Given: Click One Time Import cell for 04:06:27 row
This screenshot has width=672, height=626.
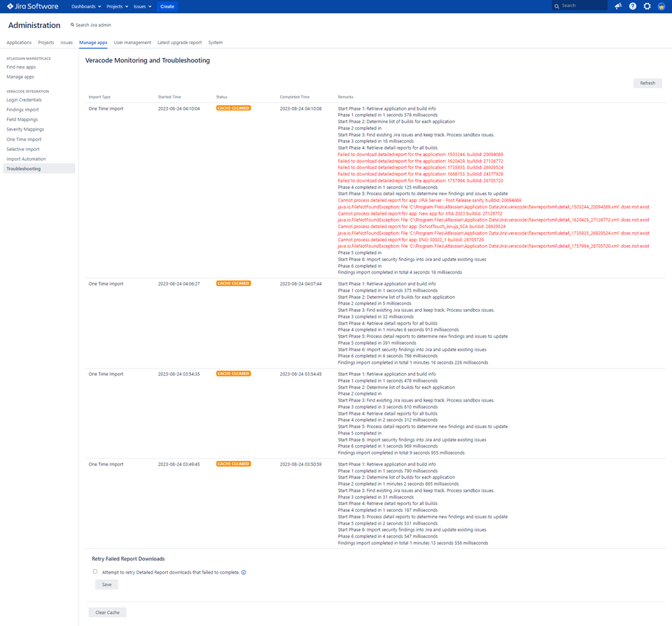Looking at the screenshot, I should click(106, 284).
